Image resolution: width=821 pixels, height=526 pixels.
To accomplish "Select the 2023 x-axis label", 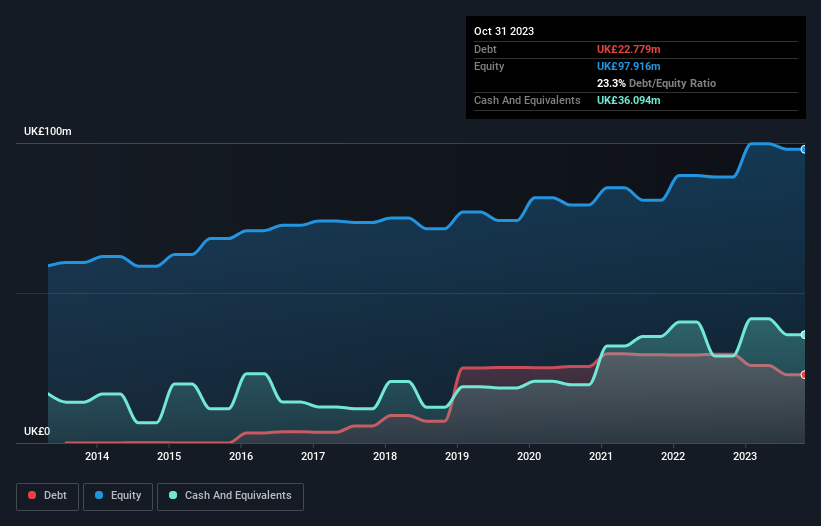I will coord(745,456).
